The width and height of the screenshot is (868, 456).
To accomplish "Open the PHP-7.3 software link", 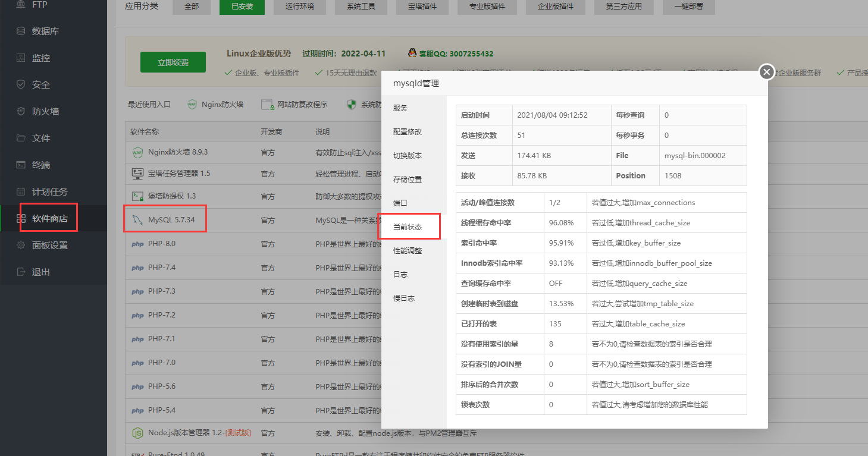I will click(x=162, y=291).
